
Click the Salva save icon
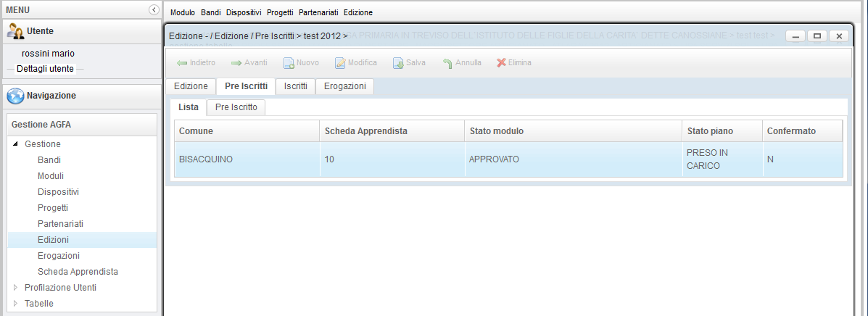(398, 63)
